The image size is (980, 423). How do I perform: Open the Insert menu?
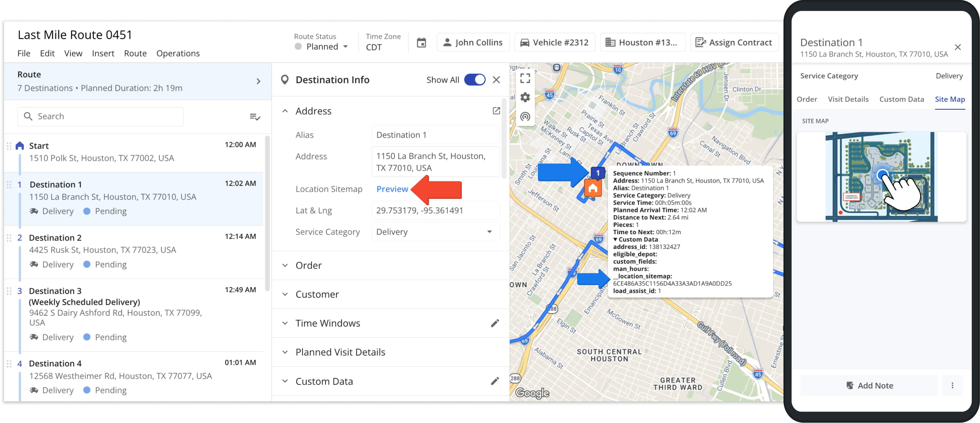coord(103,53)
